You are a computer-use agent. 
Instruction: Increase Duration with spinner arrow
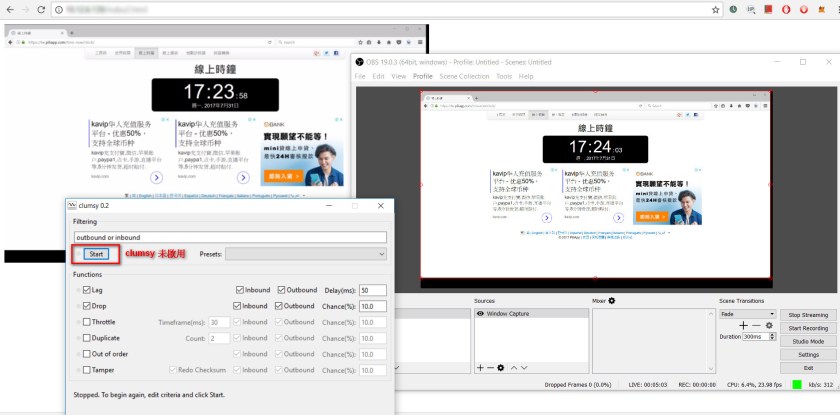[x=772, y=335]
